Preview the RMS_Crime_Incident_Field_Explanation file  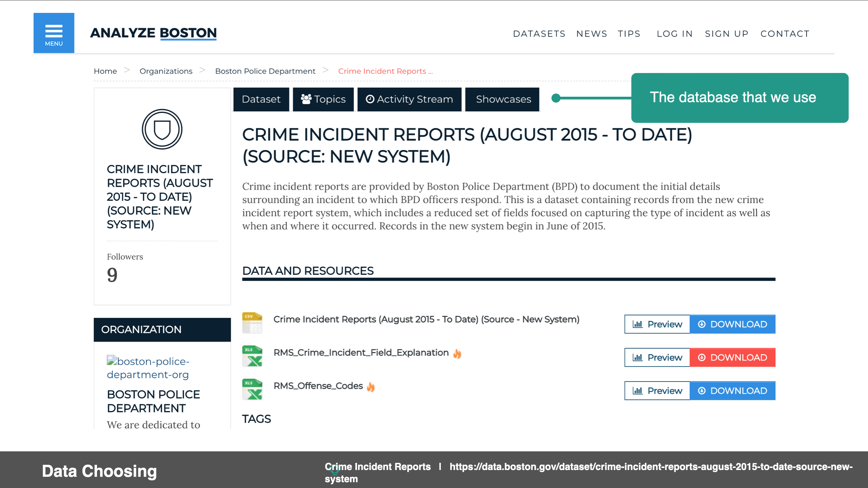click(x=657, y=357)
